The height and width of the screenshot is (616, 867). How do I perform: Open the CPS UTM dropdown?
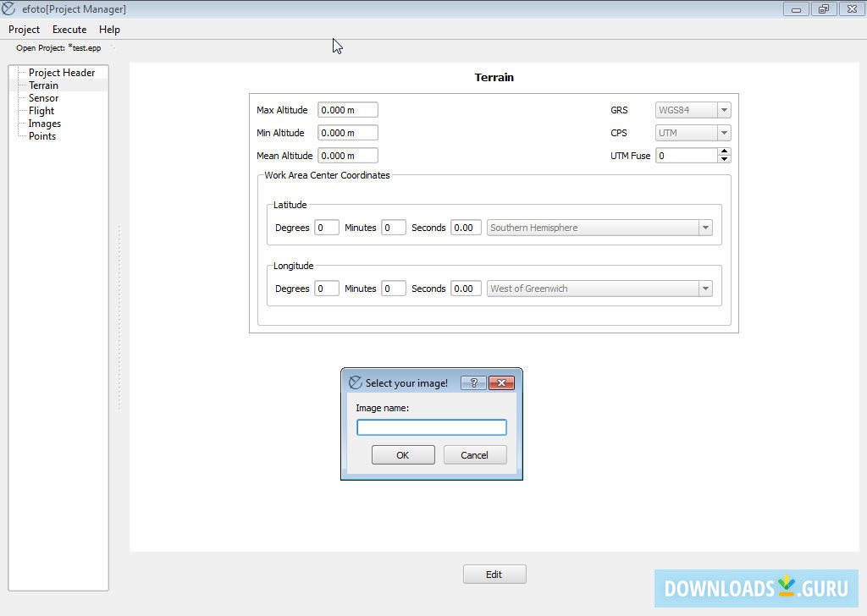[x=693, y=133]
